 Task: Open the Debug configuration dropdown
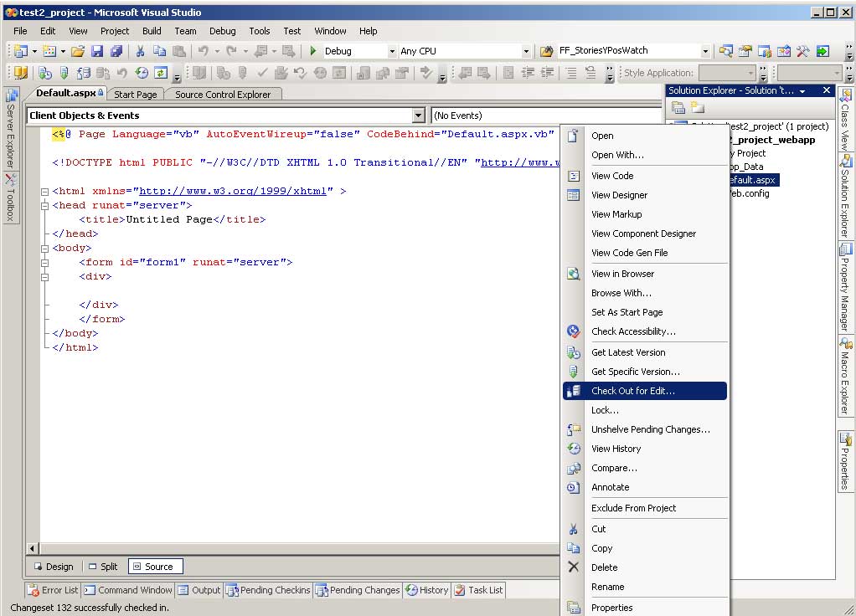(x=391, y=51)
